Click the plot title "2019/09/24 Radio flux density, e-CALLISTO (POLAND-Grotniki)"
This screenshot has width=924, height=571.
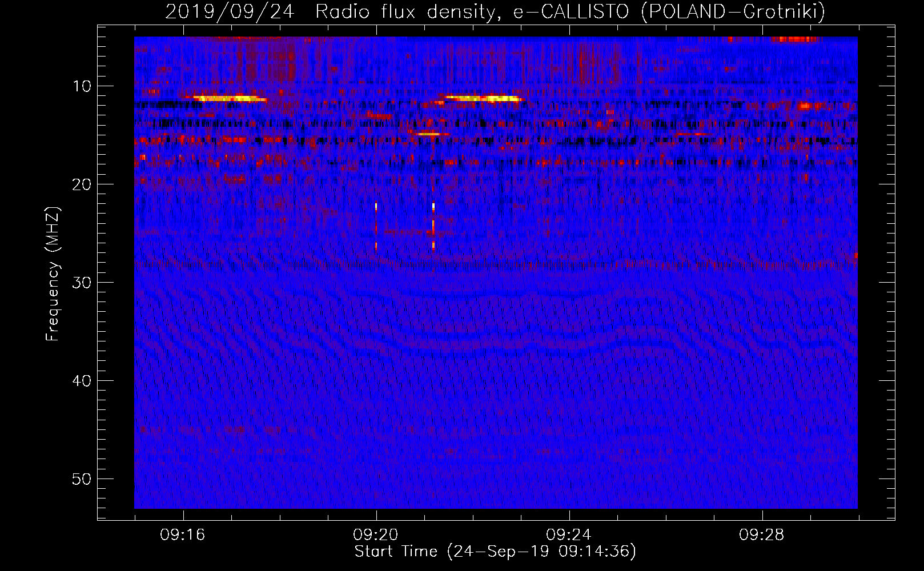[x=495, y=11]
